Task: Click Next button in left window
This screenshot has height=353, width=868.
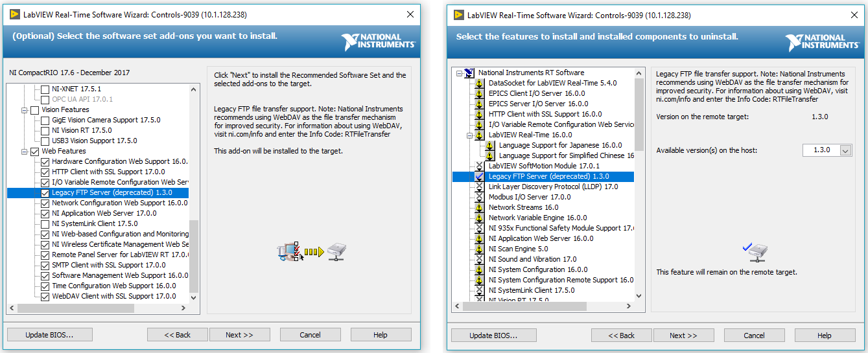Action: pyautogui.click(x=239, y=335)
